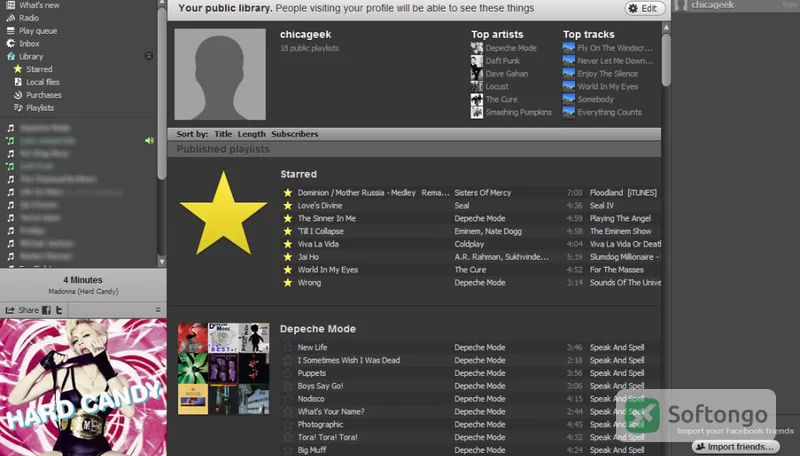Click Sisters Of Mercy artist name
The image size is (800, 456).
tap(483, 193)
